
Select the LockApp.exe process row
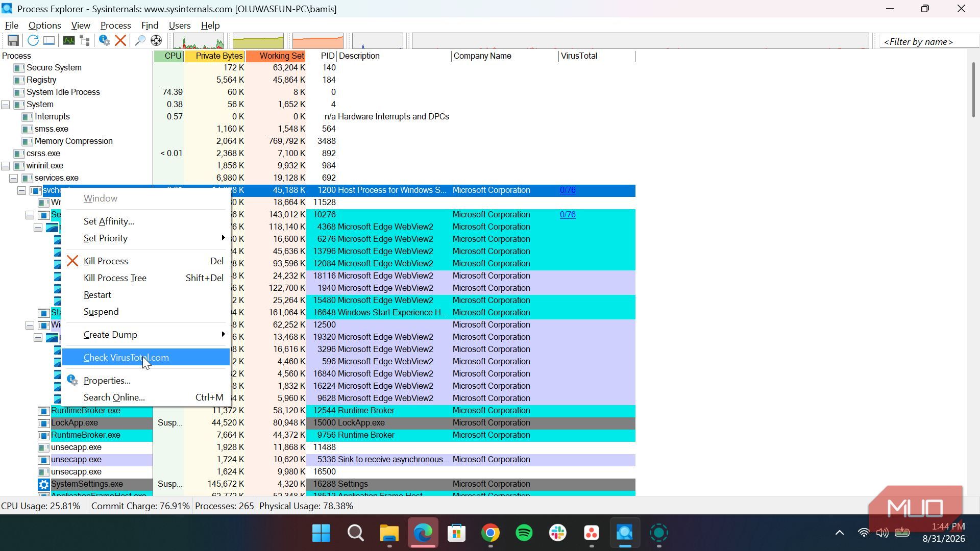[x=317, y=423]
